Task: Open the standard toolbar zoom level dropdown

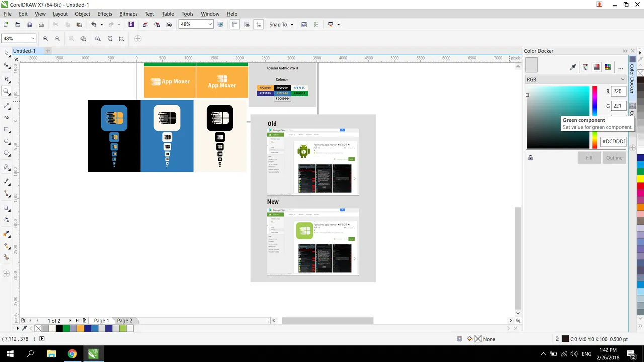Action: [x=210, y=24]
